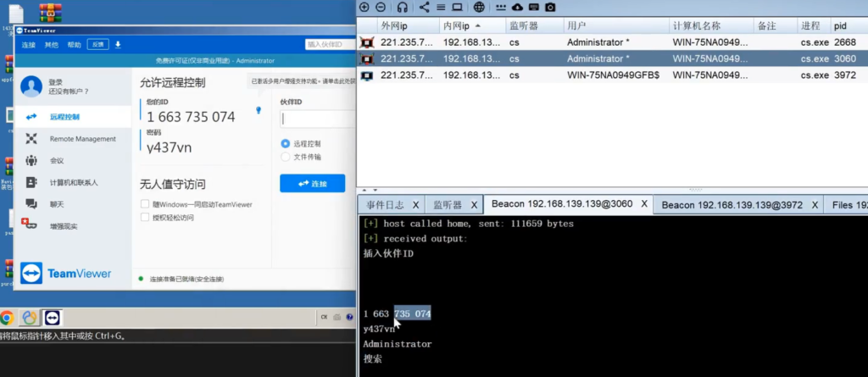Click the TeamViewer profile avatar icon
The image size is (868, 377).
coord(31,86)
